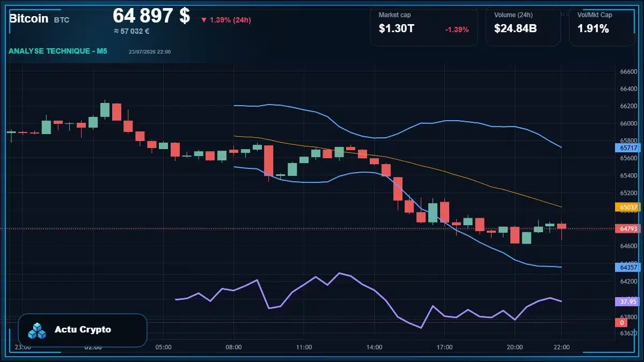
Task: Click the 22:00 time axis label
Action: click(561, 347)
